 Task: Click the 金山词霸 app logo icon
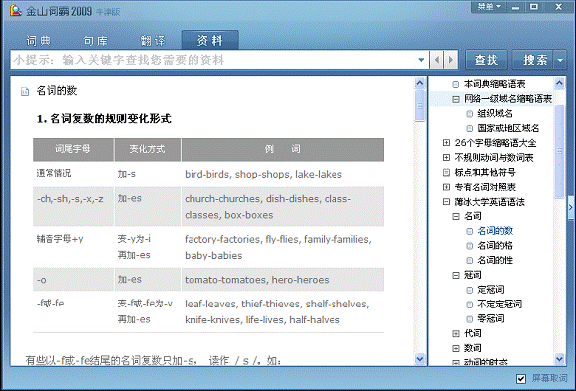click(15, 11)
